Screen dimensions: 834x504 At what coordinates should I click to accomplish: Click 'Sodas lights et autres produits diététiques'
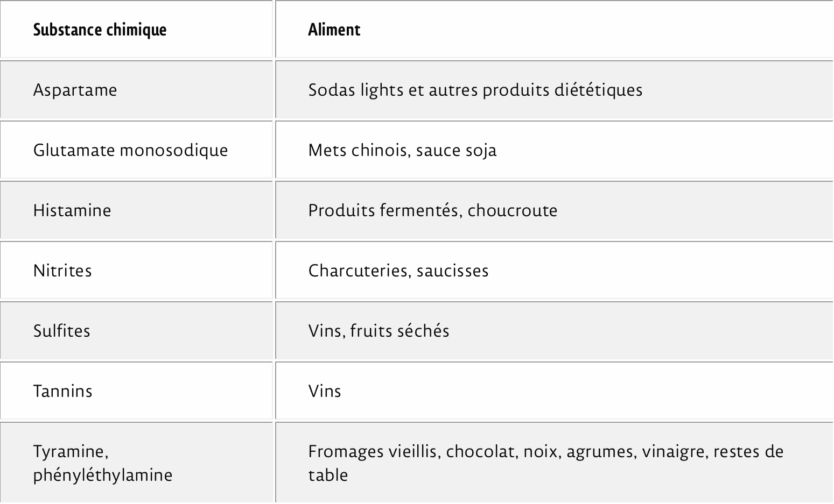click(x=475, y=90)
